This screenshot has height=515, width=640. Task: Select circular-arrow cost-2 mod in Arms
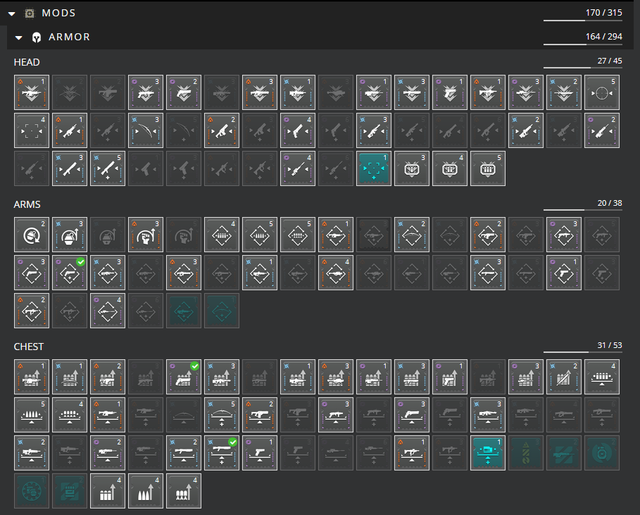(x=31, y=234)
